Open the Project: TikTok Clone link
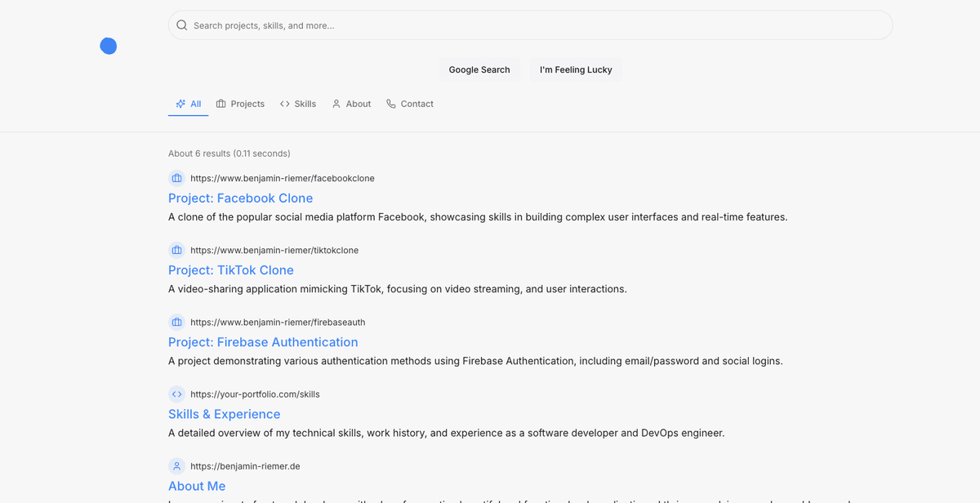 (x=230, y=270)
